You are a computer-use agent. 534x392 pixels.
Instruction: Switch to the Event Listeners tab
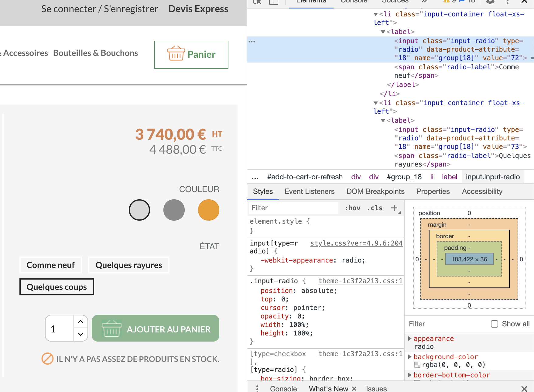pyautogui.click(x=310, y=191)
